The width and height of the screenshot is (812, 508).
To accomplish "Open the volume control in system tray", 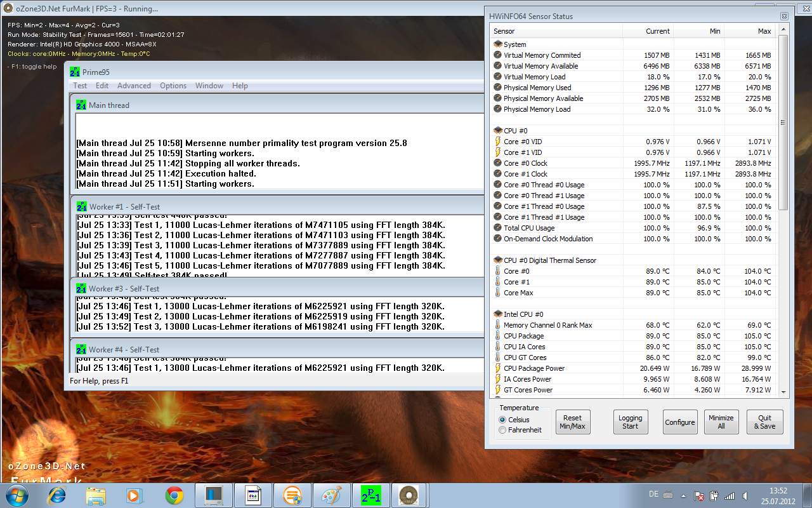I will click(745, 495).
